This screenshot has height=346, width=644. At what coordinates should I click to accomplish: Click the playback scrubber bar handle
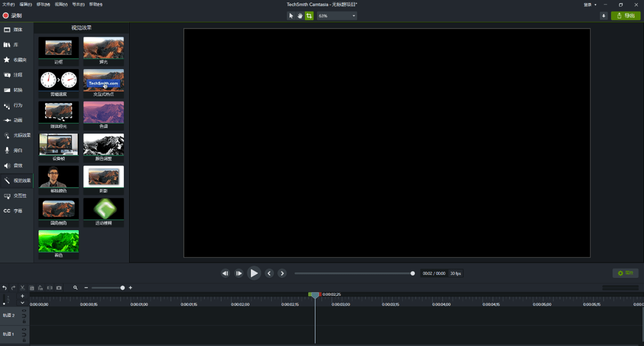pyautogui.click(x=413, y=273)
